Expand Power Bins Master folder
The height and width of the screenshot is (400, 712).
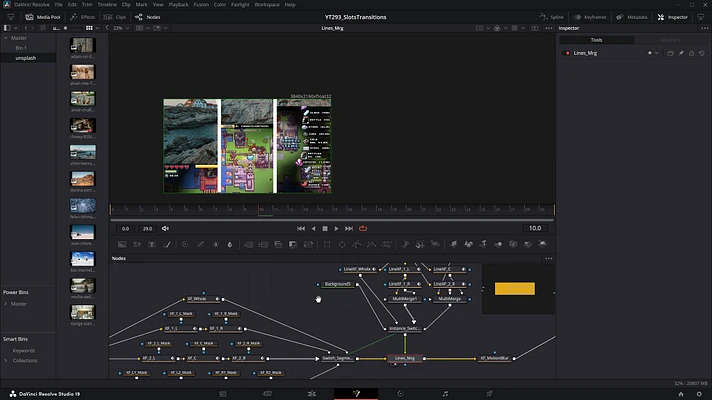[x=5, y=304]
